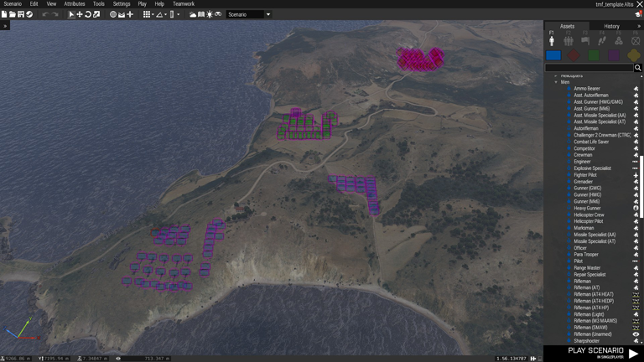This screenshot has width=644, height=362.
Task: Open the Edit menu
Action: [34, 3]
